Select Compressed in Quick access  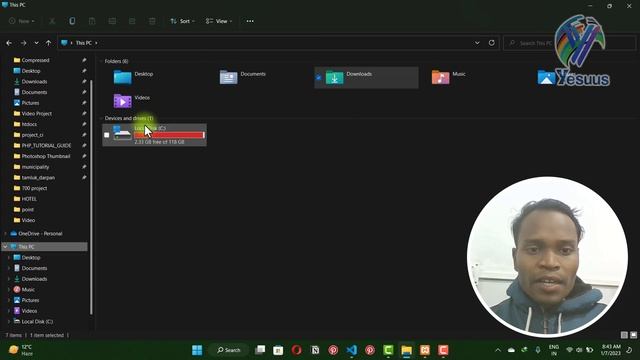35,60
